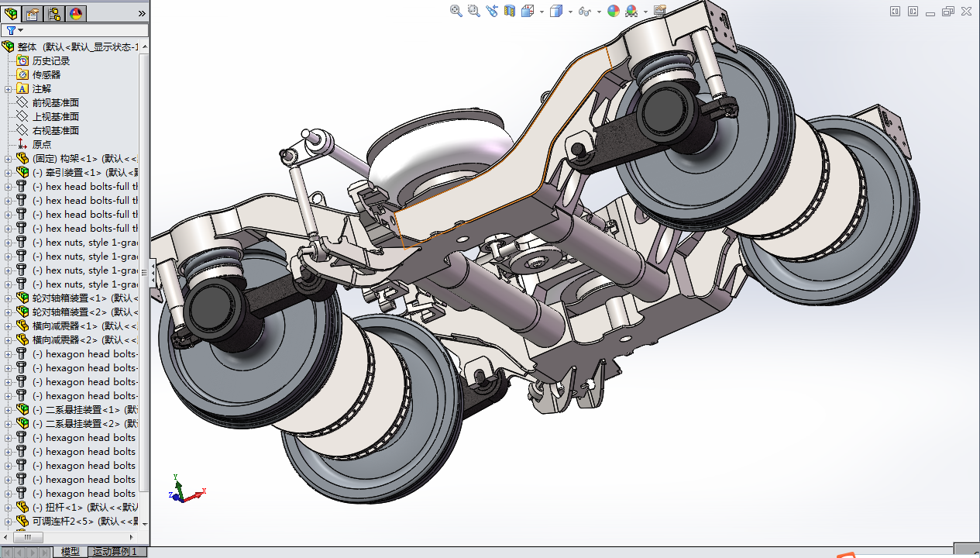Screen dimensions: 980x558
Task: Click the feature tree horizontal scrollbar thumb
Action: tap(28, 537)
